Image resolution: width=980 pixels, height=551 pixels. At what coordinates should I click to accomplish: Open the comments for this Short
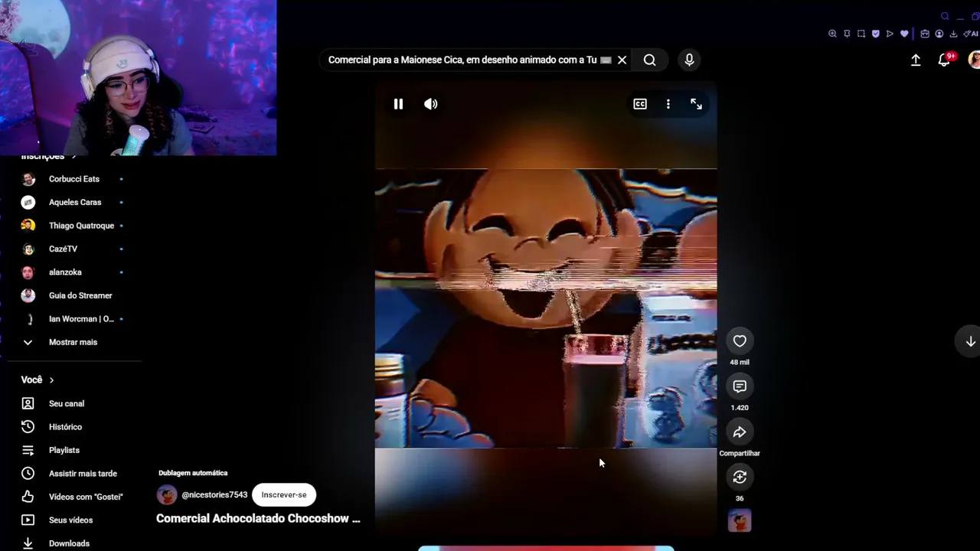point(740,386)
